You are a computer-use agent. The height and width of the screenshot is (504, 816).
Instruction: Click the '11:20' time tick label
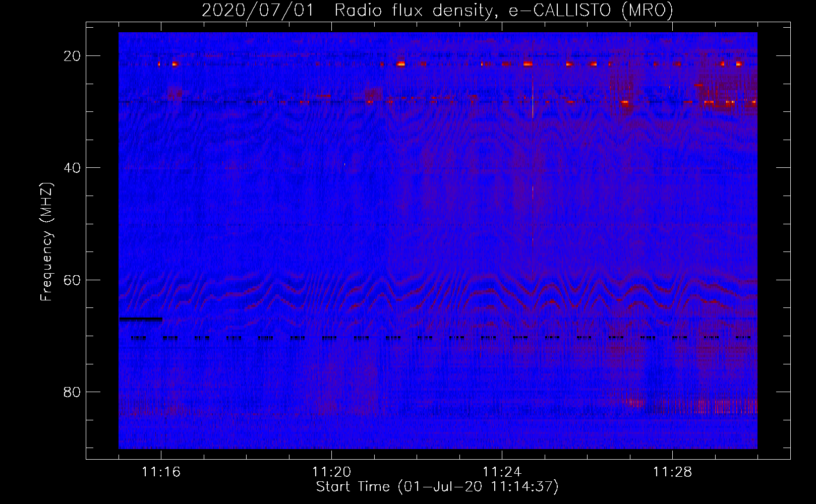pyautogui.click(x=331, y=472)
